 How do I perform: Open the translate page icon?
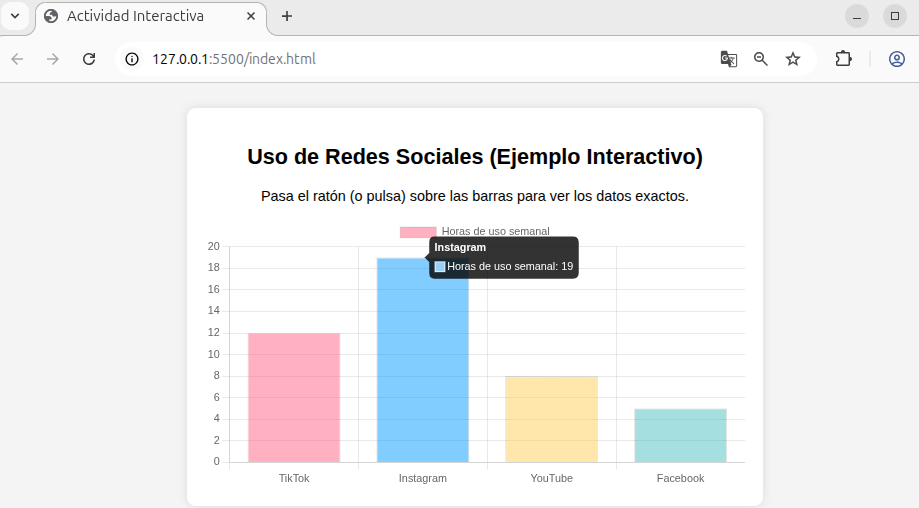click(729, 59)
